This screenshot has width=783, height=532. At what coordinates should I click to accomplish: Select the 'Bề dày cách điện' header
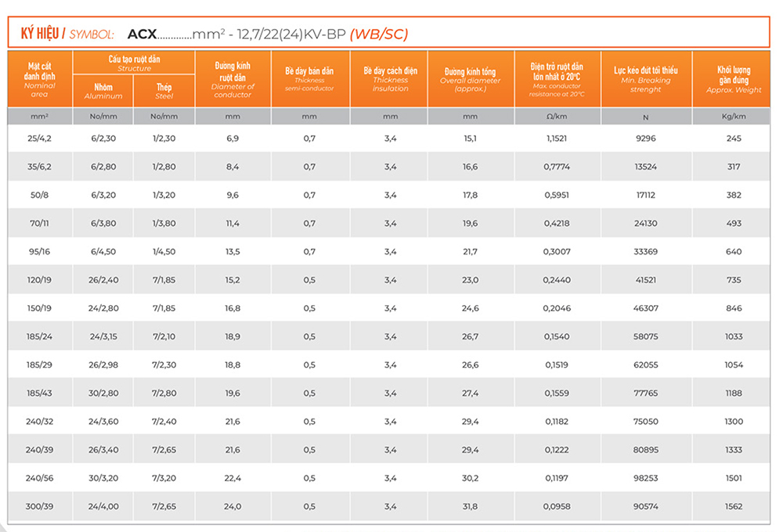[390, 78]
